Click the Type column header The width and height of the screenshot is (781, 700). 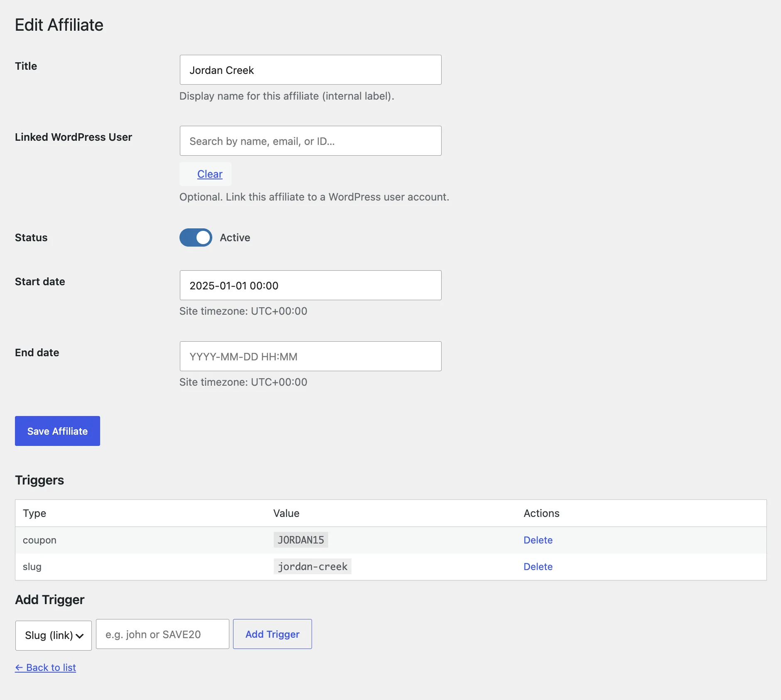(34, 513)
